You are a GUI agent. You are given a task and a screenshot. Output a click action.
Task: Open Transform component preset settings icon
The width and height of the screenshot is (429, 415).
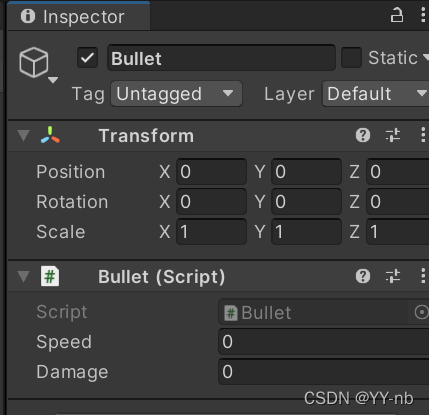(393, 135)
